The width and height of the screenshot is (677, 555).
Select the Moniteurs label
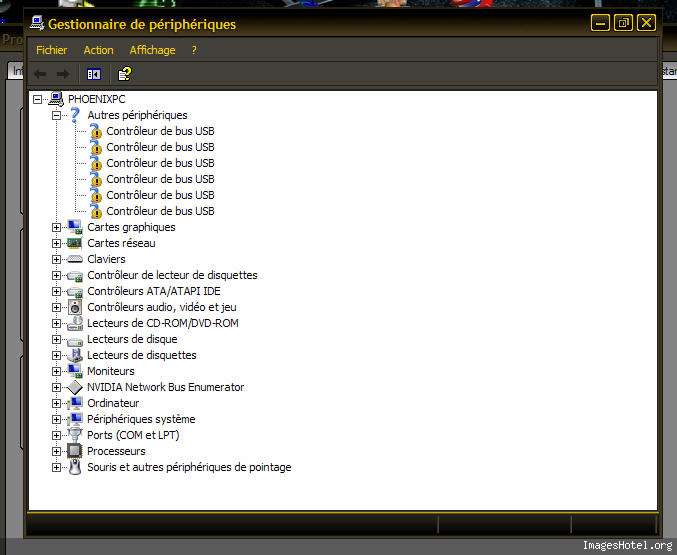111,371
